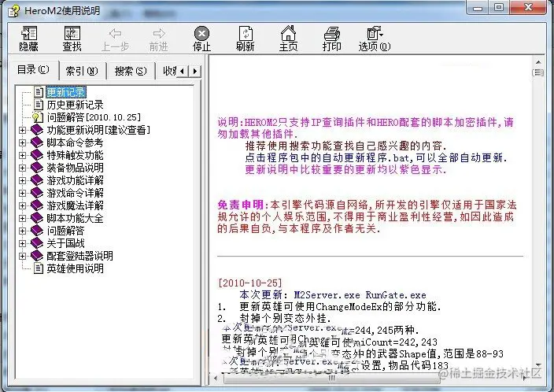Screen dimensions: 554x392
Task: Switch to the 目录(C) tab
Action: tap(33, 69)
